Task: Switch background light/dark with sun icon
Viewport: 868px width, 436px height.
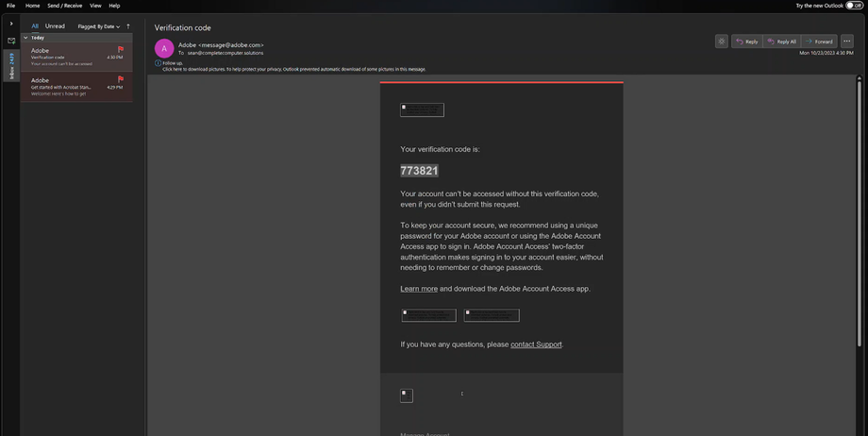Action: [722, 41]
